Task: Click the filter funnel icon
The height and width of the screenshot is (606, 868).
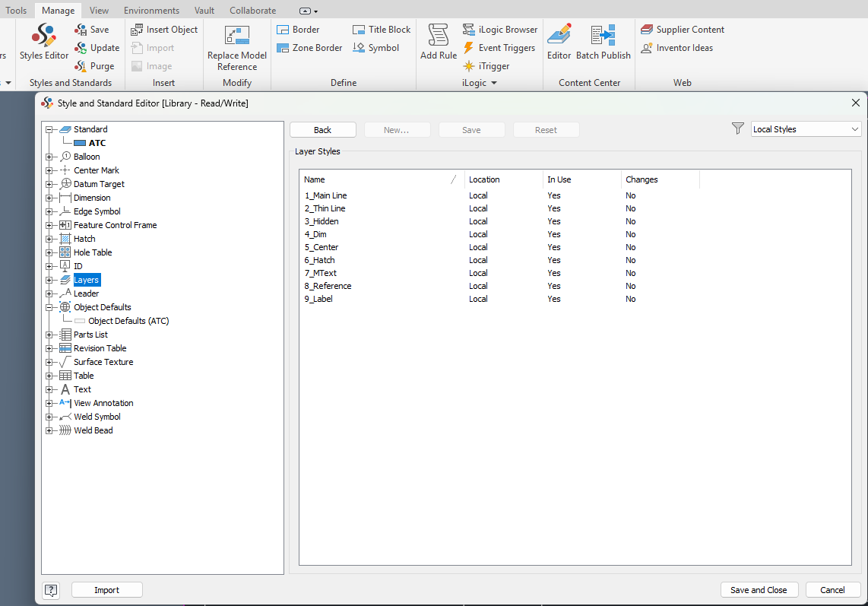Action: 738,129
